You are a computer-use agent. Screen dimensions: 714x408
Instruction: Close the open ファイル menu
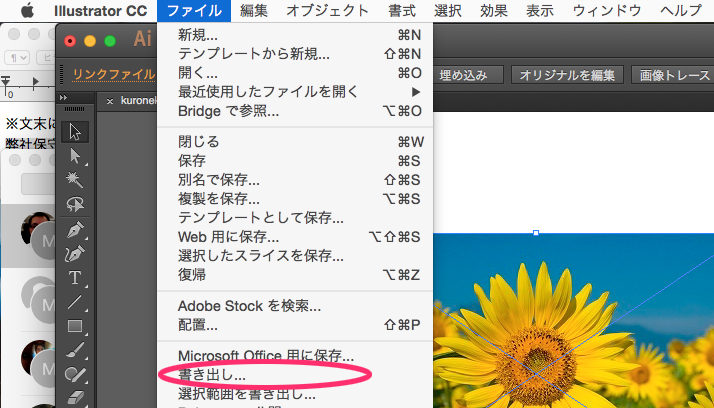194,10
